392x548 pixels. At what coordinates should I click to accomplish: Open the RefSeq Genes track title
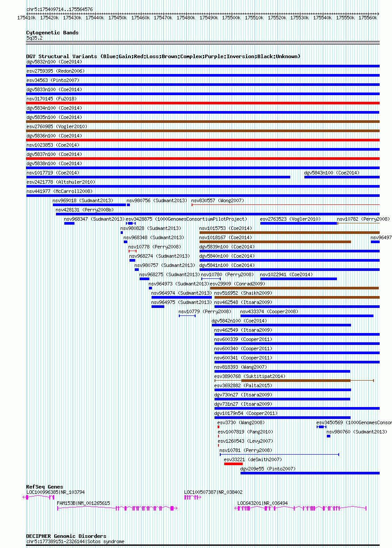click(44, 487)
